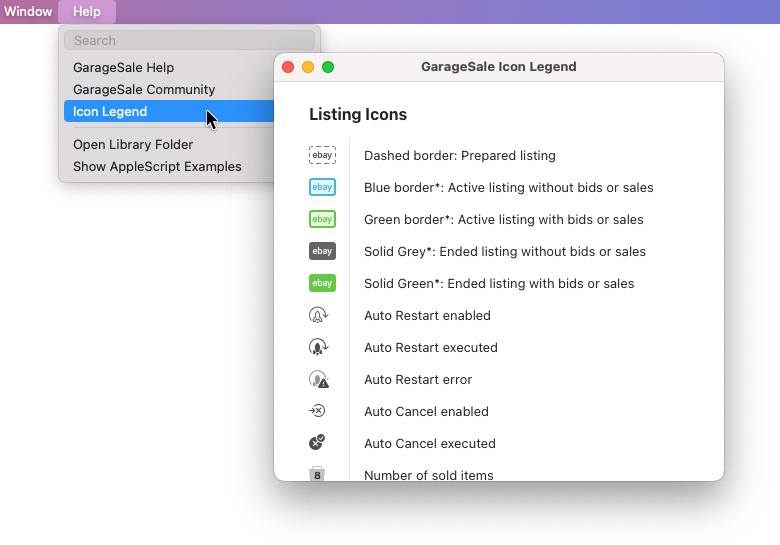Click the Auto Cancel enabled icon
The image size is (780, 545).
(x=318, y=411)
